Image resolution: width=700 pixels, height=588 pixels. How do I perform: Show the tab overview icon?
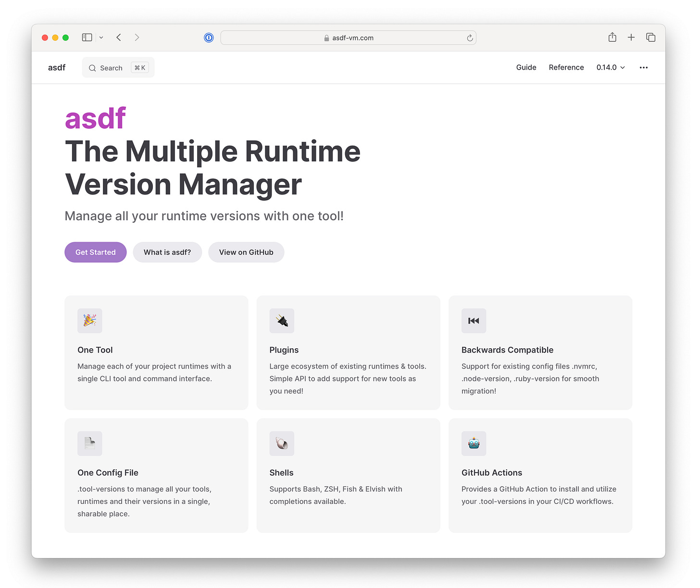pyautogui.click(x=651, y=37)
